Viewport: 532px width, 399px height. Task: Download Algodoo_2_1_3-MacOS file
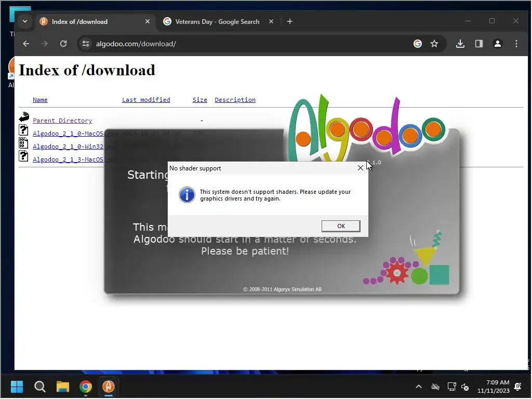pos(68,159)
